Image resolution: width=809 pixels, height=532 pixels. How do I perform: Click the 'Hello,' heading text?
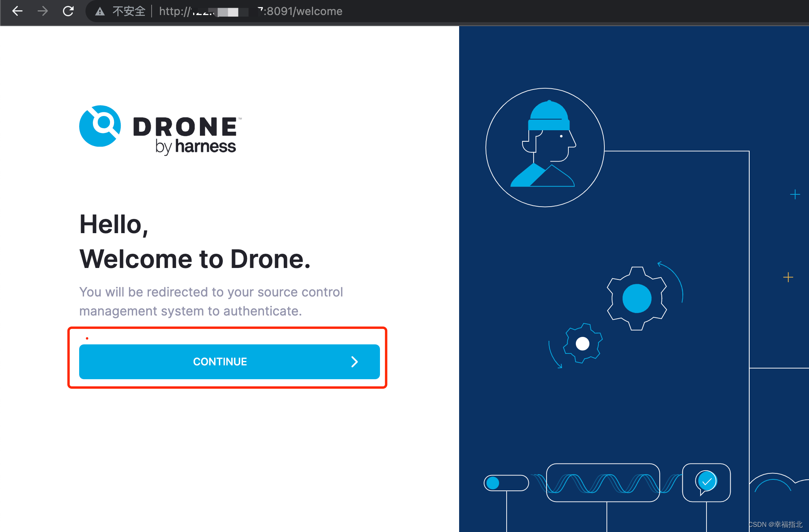[x=114, y=224]
